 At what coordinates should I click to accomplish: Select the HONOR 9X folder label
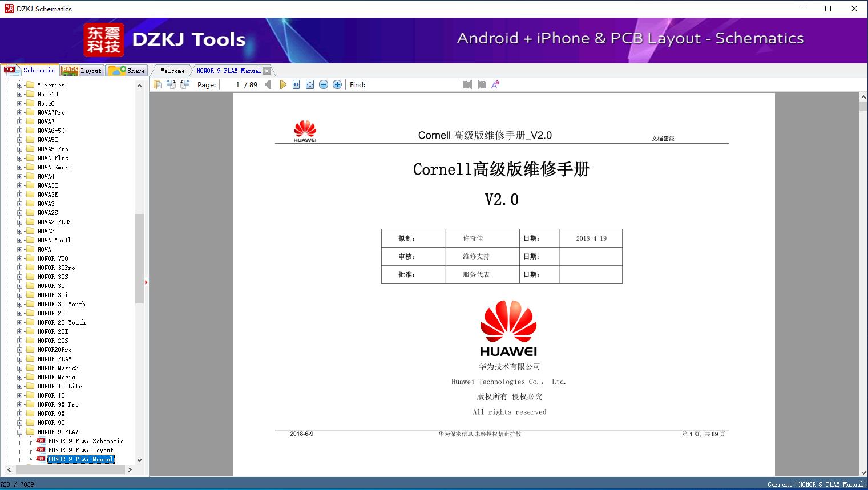(51, 414)
